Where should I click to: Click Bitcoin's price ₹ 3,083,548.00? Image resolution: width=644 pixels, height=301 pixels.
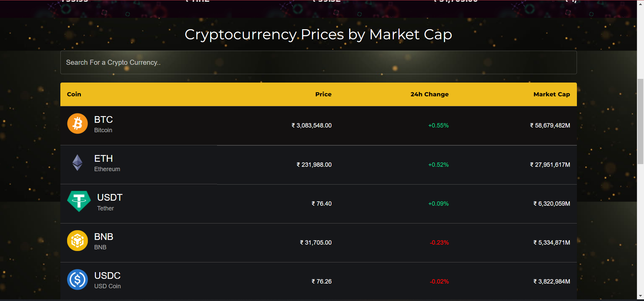312,126
